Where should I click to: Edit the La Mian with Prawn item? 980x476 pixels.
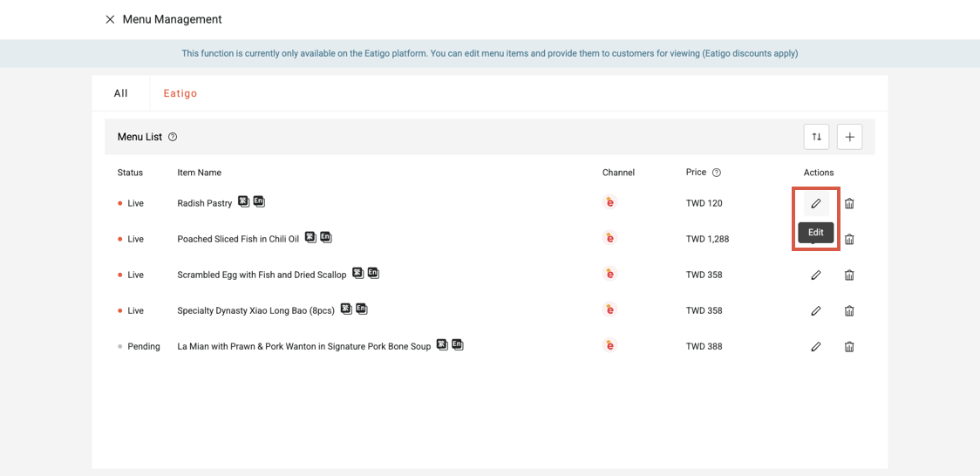[x=816, y=346]
